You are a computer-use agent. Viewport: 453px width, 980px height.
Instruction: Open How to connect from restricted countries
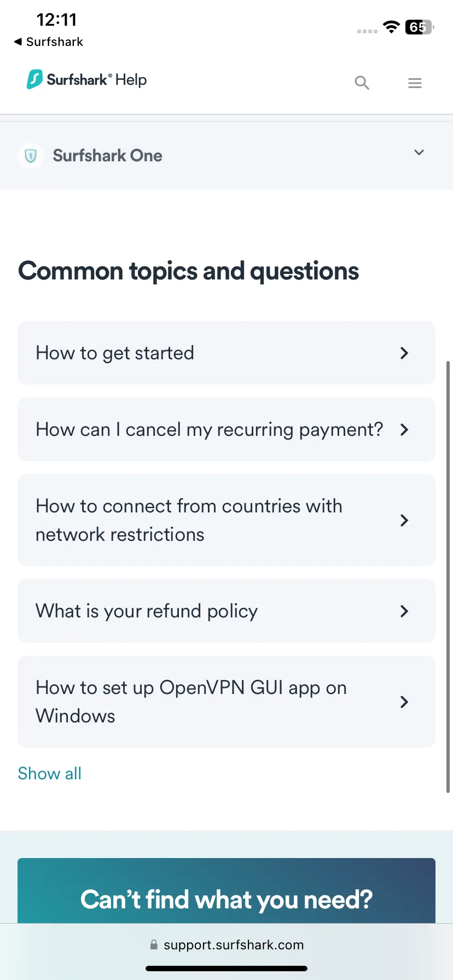point(226,520)
